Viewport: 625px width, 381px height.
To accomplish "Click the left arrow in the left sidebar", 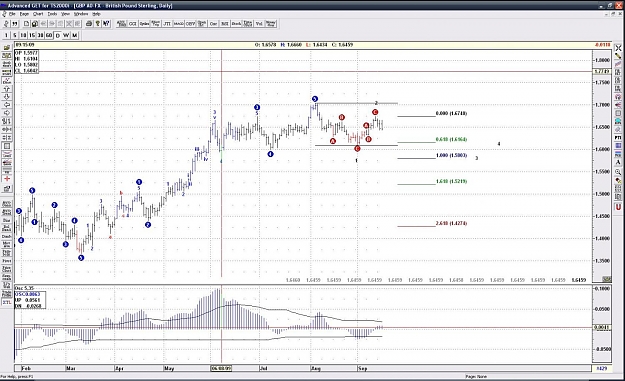I will (7, 105).
